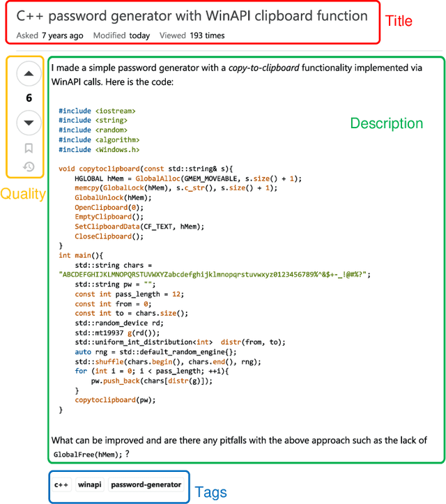The height and width of the screenshot is (504, 446).
Task: Click the blue 'Tags' annotation label
Action: [x=210, y=492]
